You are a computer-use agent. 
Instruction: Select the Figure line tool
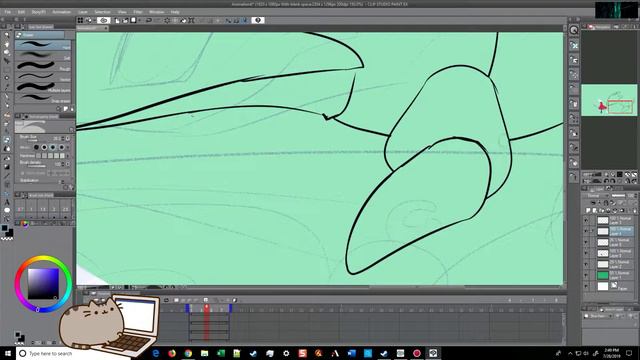click(7, 176)
